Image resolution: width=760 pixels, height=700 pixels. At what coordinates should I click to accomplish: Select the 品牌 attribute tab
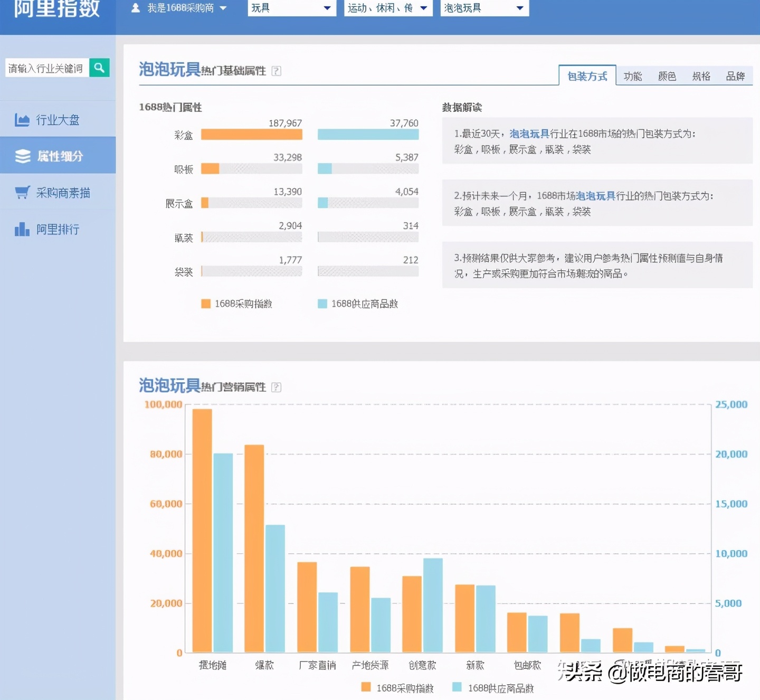[735, 77]
